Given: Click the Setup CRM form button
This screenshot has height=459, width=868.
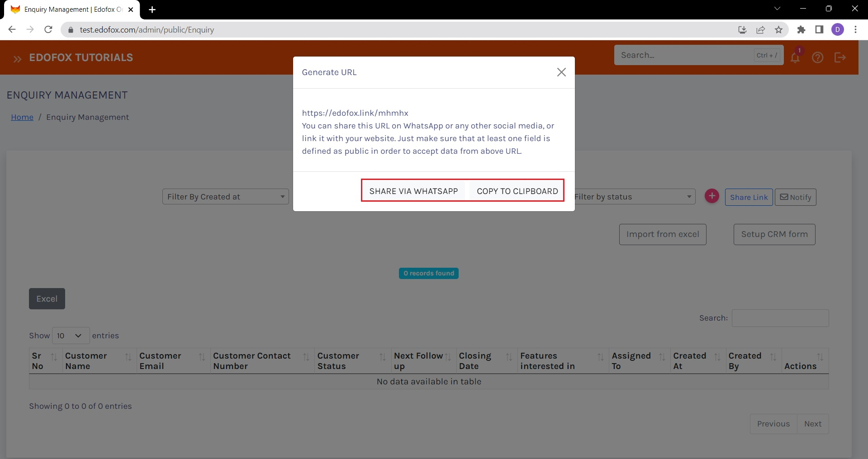Looking at the screenshot, I should click(774, 234).
